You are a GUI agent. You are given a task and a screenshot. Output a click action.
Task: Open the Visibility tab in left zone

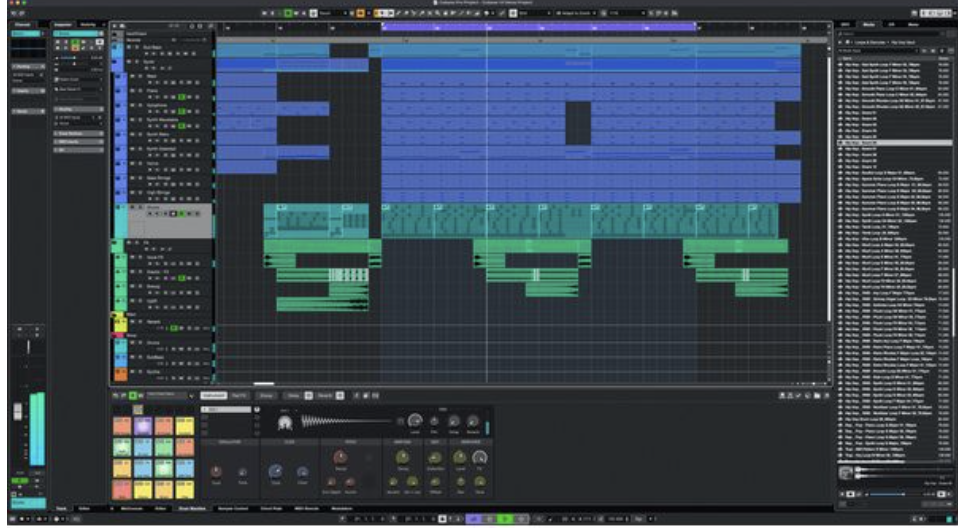(x=88, y=24)
